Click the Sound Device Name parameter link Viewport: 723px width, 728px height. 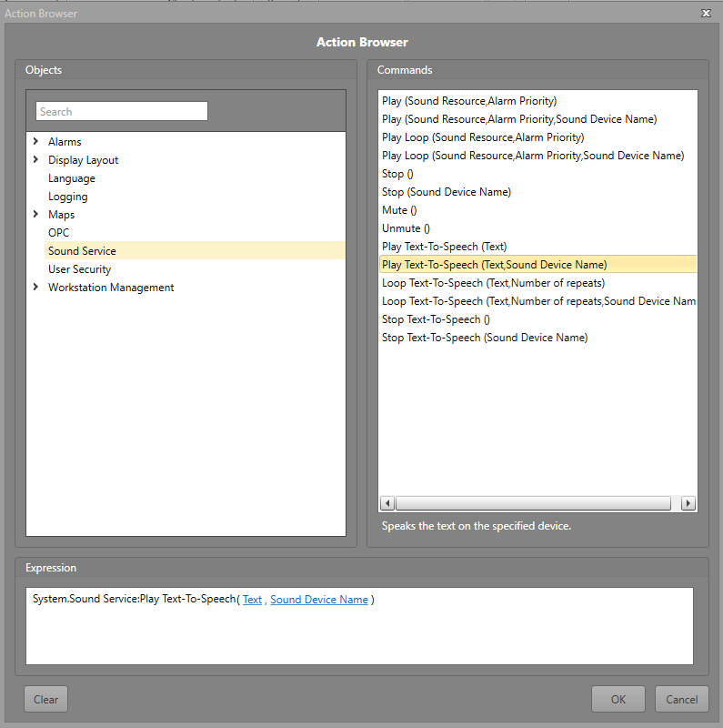(x=319, y=600)
